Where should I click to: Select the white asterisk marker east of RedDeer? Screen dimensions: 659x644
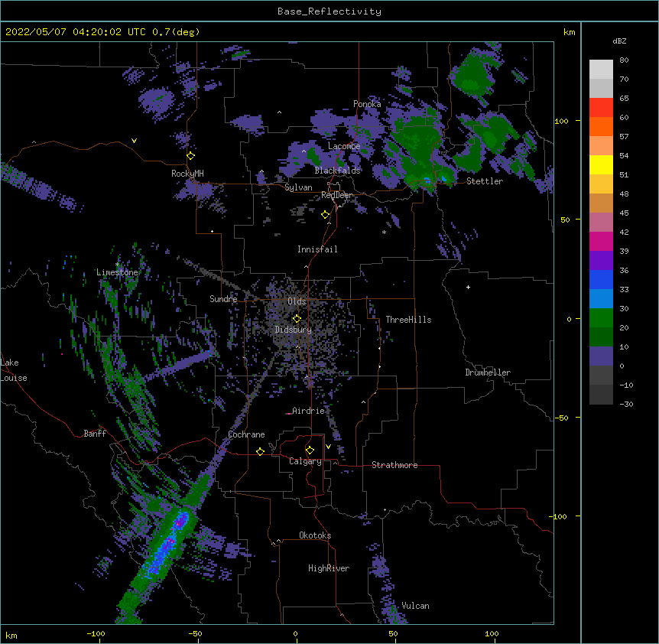384,232
